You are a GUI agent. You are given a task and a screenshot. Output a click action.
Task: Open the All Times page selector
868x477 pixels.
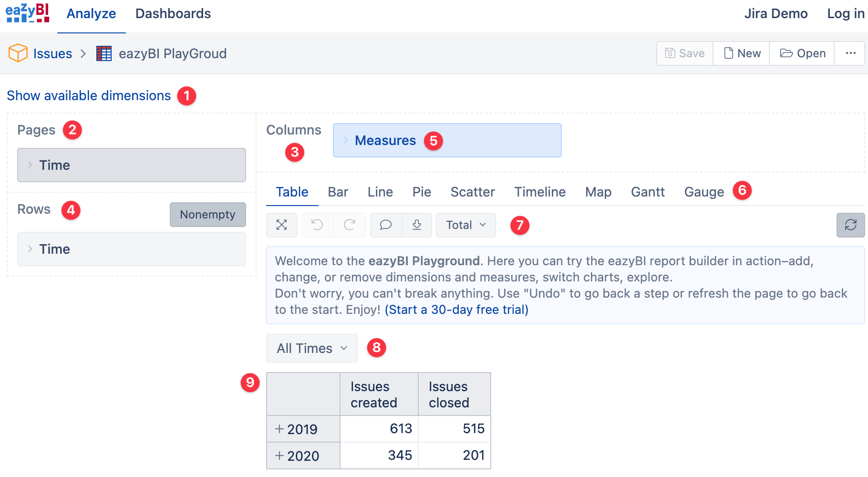pyautogui.click(x=312, y=348)
